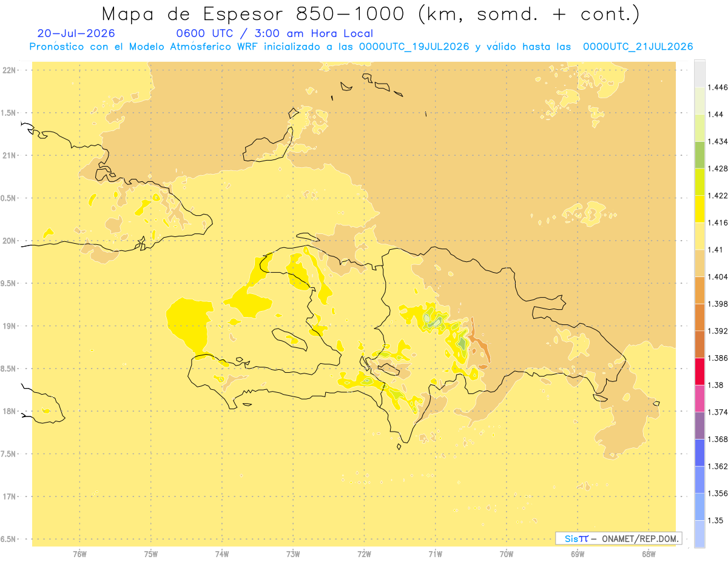The height and width of the screenshot is (562, 728).
Task: Click the 73W longitude label
Action: point(293,554)
